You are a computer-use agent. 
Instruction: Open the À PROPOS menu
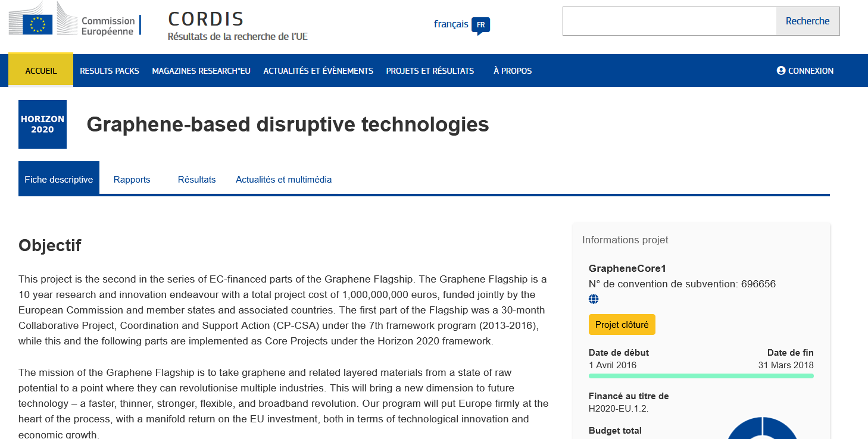[x=513, y=71]
